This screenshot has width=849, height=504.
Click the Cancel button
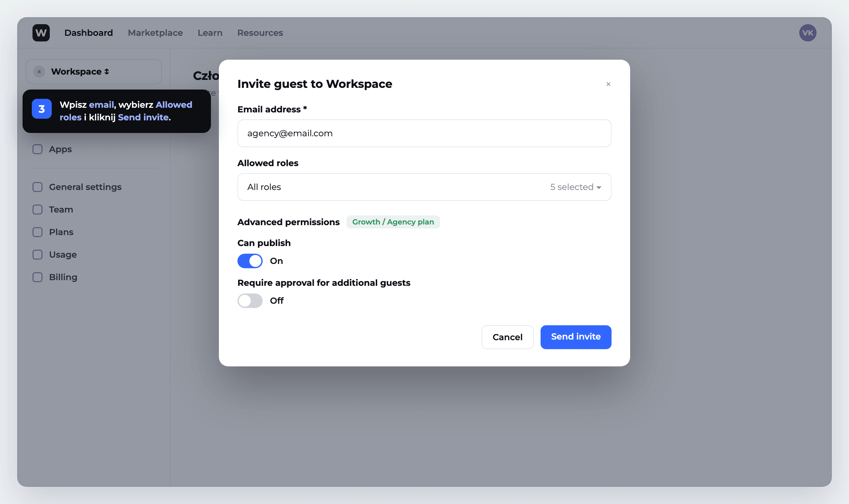[x=507, y=337]
